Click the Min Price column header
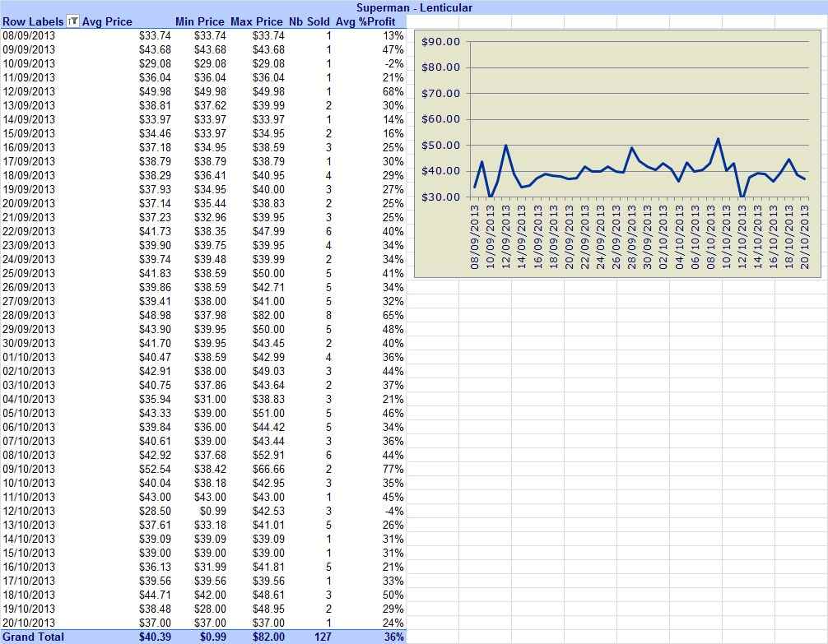This screenshot has height=644, width=828. click(x=200, y=21)
